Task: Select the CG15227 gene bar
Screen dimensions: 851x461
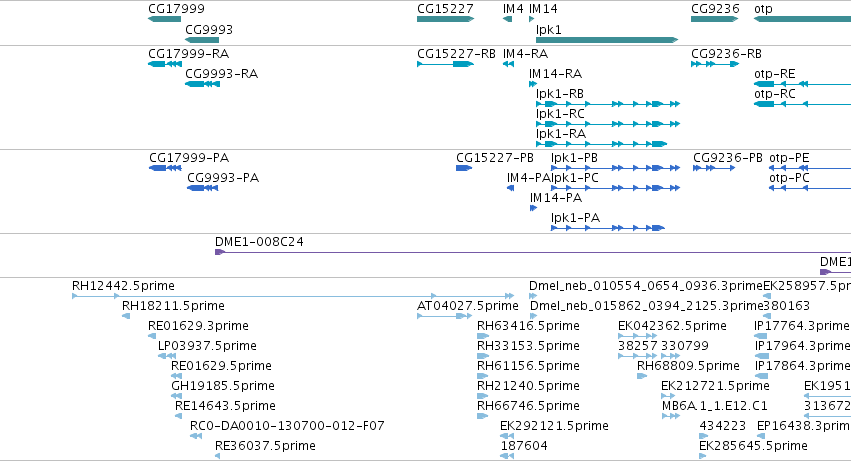Action: (446, 19)
